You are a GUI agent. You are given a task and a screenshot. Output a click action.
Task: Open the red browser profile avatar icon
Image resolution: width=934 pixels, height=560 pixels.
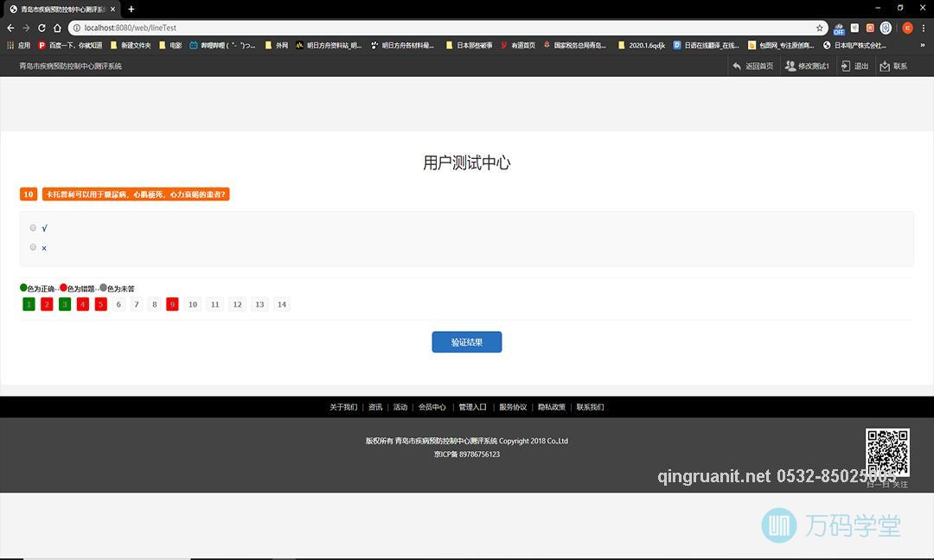point(906,28)
